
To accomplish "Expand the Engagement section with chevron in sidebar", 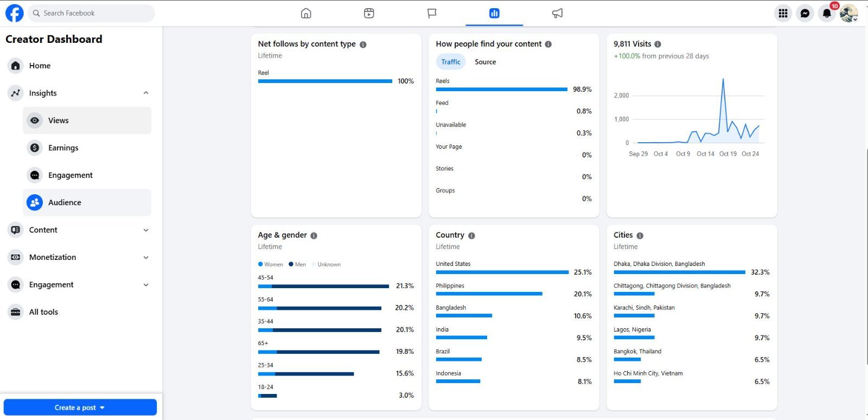I will pos(146,285).
